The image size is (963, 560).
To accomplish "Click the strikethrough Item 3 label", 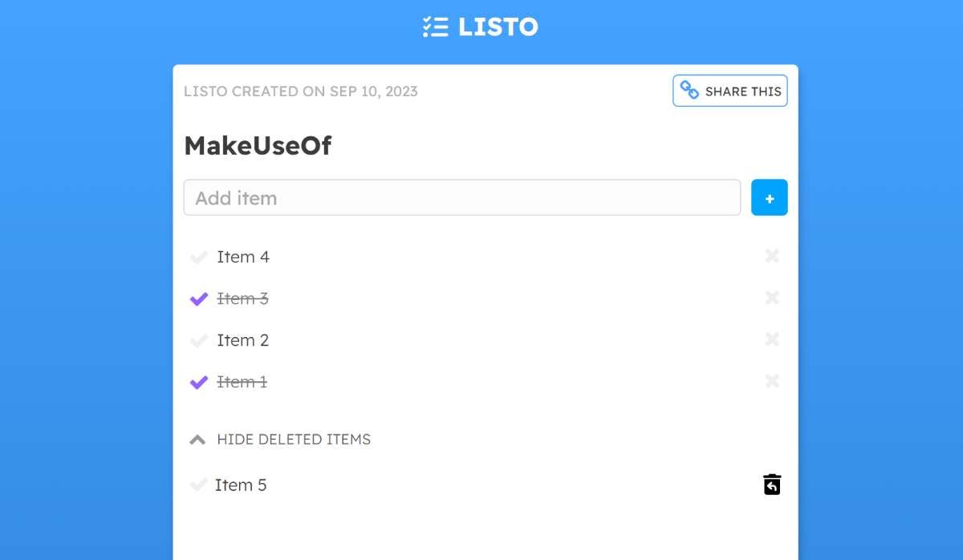I will pos(242,298).
